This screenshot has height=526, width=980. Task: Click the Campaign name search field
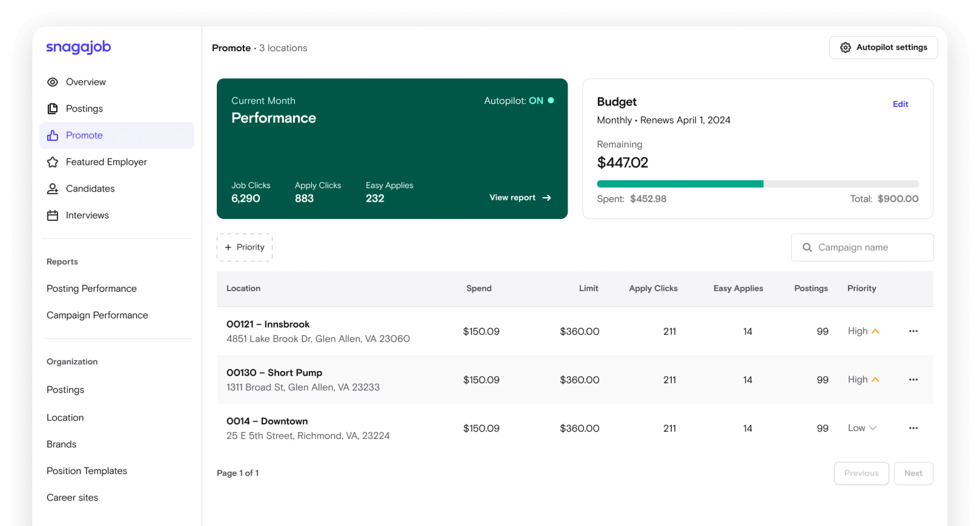click(862, 248)
